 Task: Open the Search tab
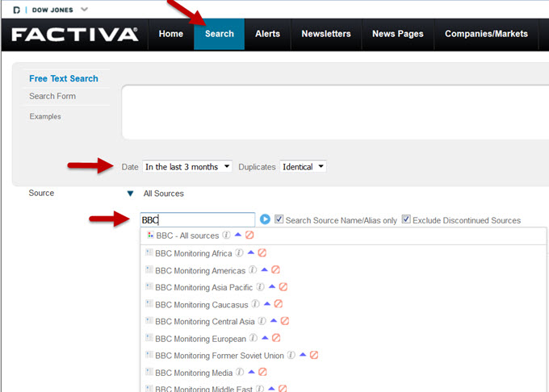click(x=219, y=34)
